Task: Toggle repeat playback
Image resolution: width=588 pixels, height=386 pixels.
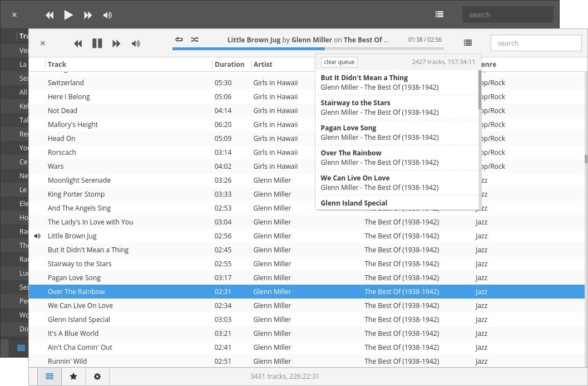Action: (179, 40)
